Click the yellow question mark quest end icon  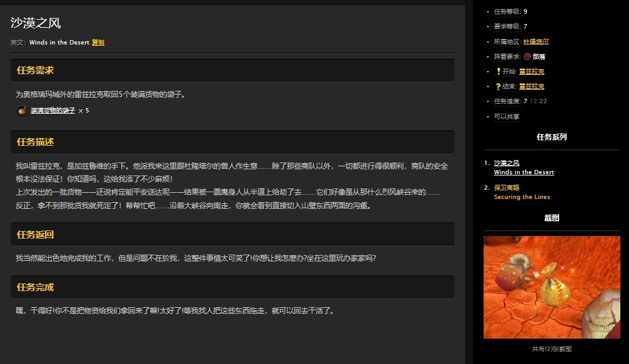click(x=498, y=87)
